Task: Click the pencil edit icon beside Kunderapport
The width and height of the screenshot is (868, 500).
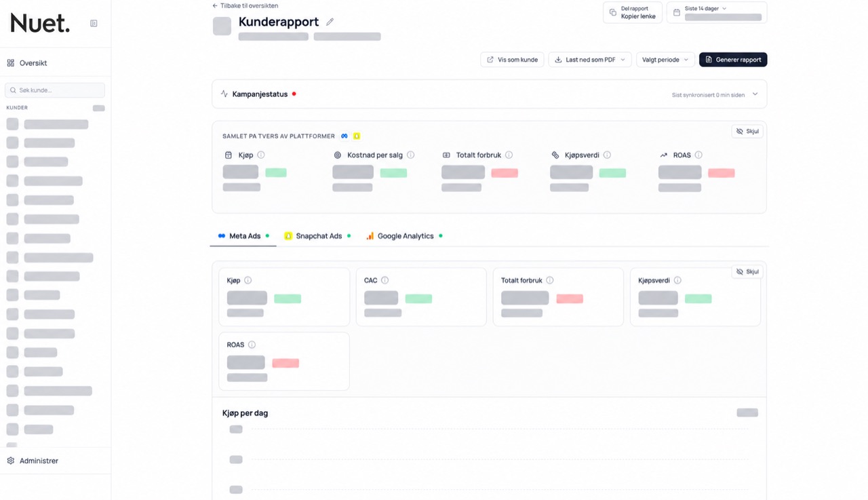Action: click(330, 22)
